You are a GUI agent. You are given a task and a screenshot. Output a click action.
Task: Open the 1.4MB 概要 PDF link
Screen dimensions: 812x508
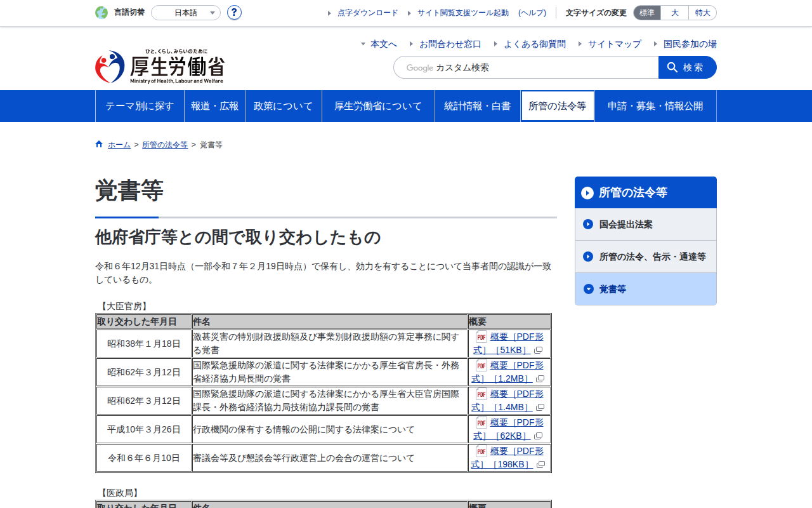(508, 401)
